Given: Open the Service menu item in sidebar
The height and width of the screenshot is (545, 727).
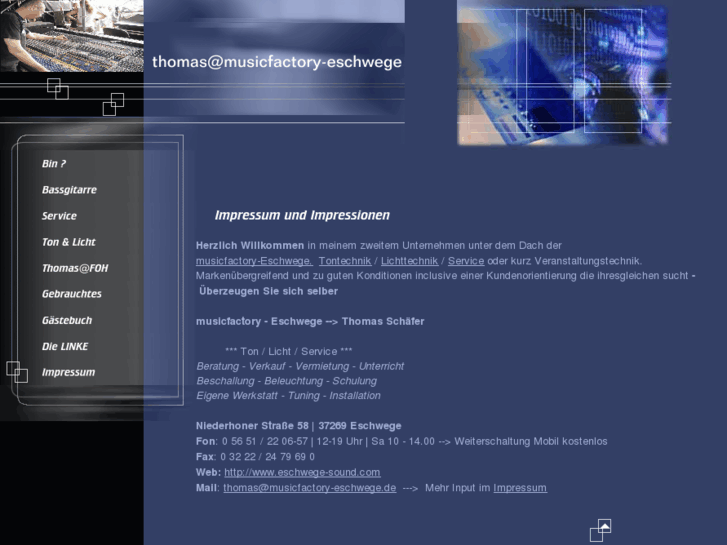Looking at the screenshot, I should coord(59,216).
